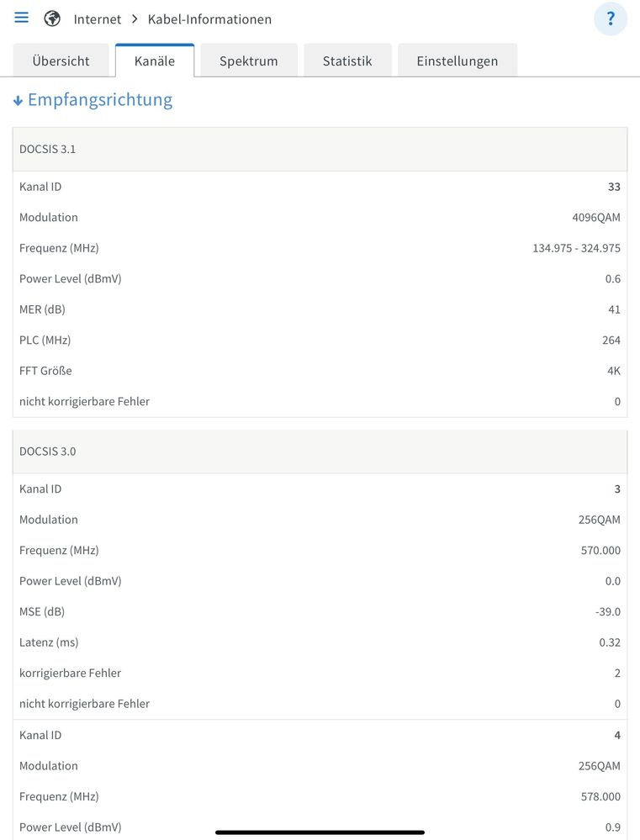This screenshot has width=640, height=840.
Task: Go to the Statistik tab
Action: tap(347, 61)
